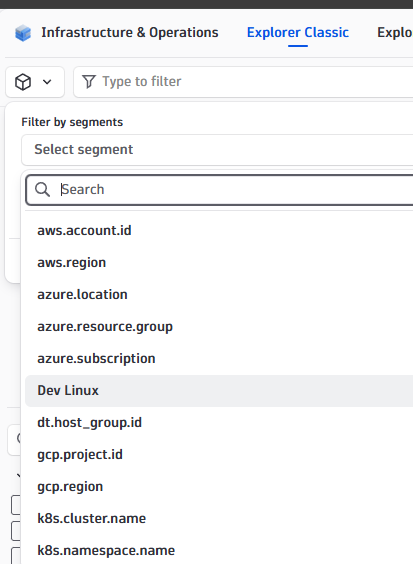Open the segment cube icon selector
Screen dimensions: 413x564
click(x=35, y=82)
